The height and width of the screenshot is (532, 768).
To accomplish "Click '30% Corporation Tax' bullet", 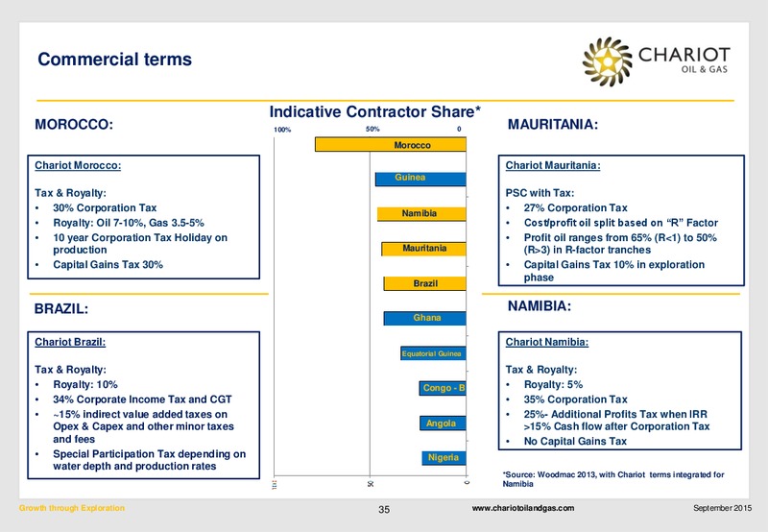I will click(x=105, y=207).
